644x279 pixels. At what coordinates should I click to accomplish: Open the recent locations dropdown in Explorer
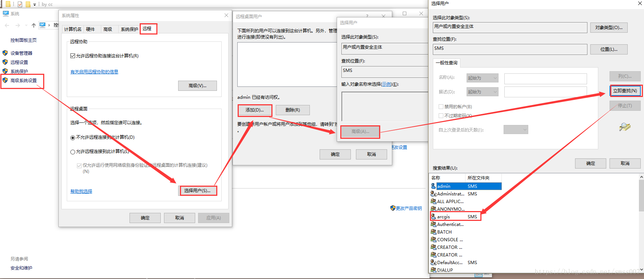pos(26,25)
